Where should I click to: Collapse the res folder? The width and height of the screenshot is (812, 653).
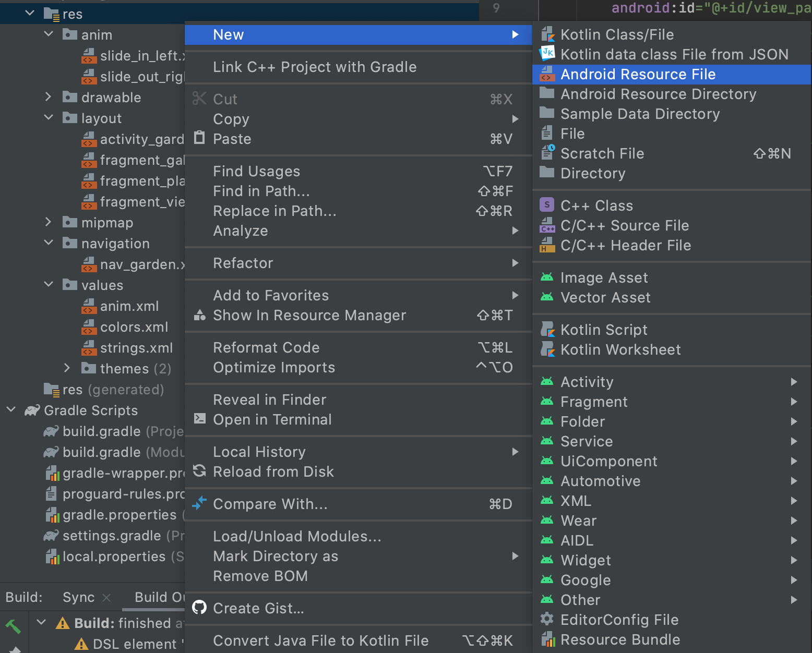pyautogui.click(x=29, y=13)
